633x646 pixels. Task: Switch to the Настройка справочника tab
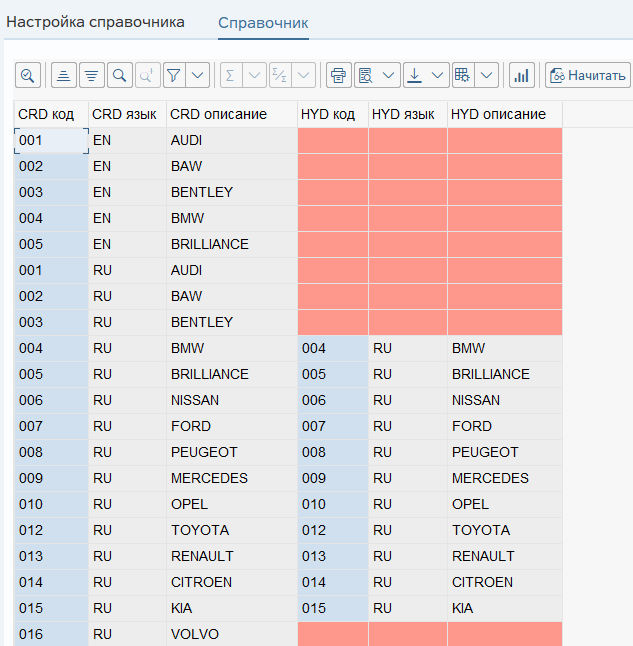pos(96,21)
